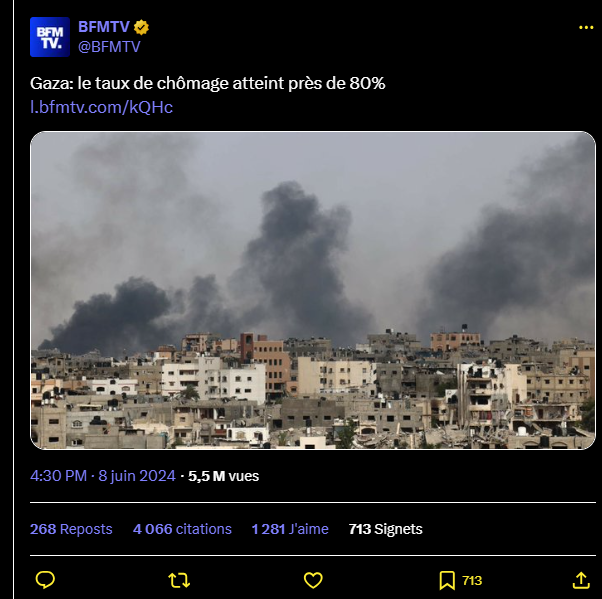602x599 pixels.
Task: Open the Gaza smoke photo
Action: tap(313, 290)
